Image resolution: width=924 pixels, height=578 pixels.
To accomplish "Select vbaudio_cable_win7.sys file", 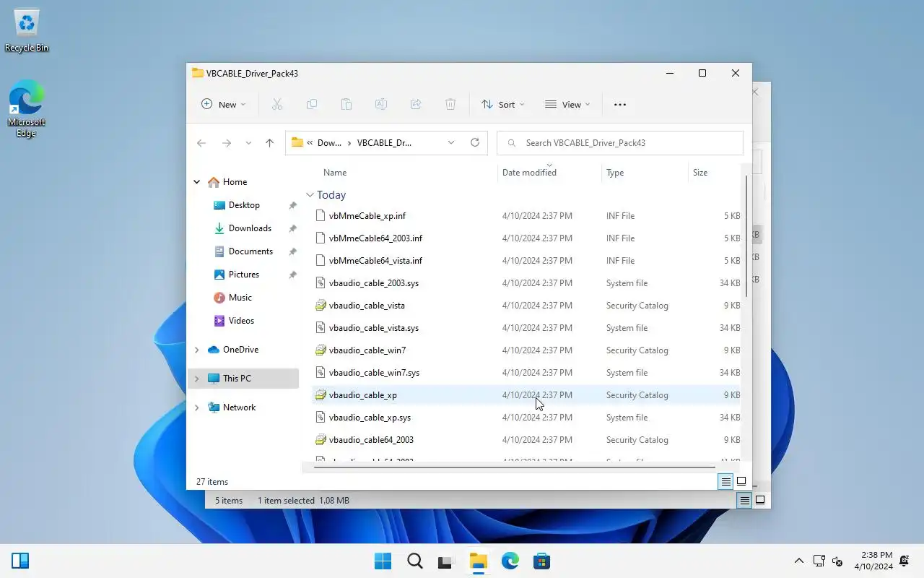I will [x=527, y=373].
